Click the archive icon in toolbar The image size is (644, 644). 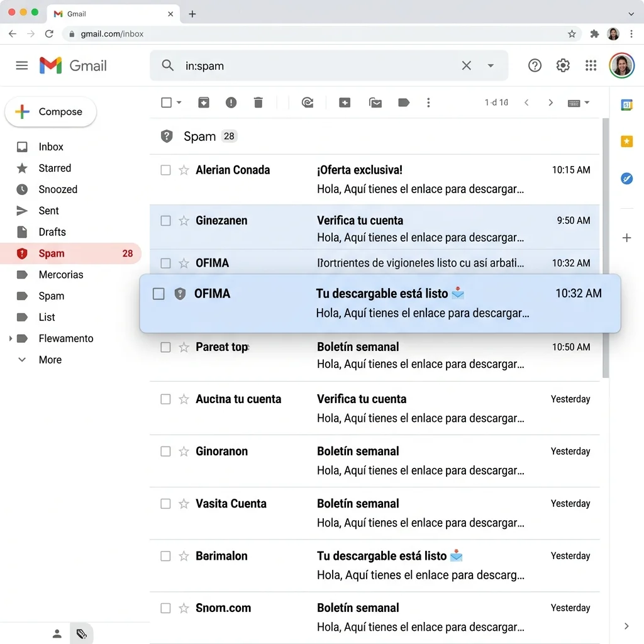(204, 103)
